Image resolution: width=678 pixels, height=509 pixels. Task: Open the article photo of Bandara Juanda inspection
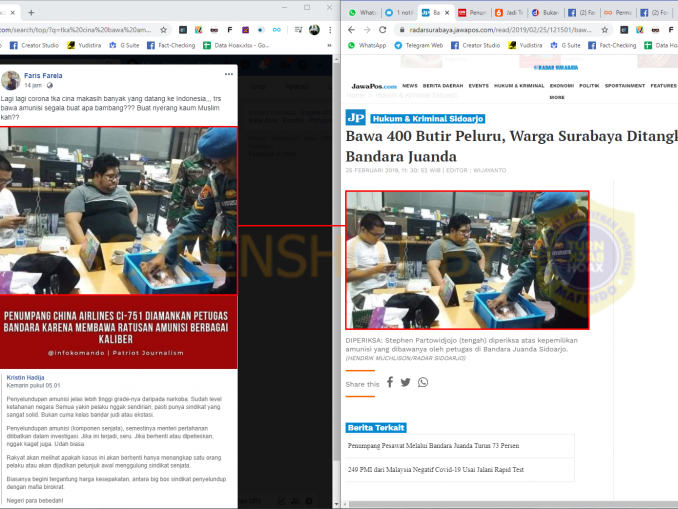[x=467, y=260]
